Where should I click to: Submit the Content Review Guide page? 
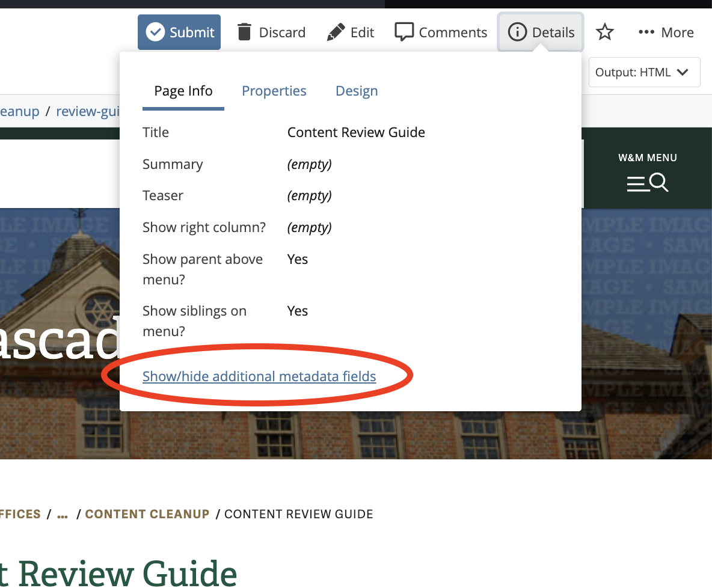tap(179, 32)
